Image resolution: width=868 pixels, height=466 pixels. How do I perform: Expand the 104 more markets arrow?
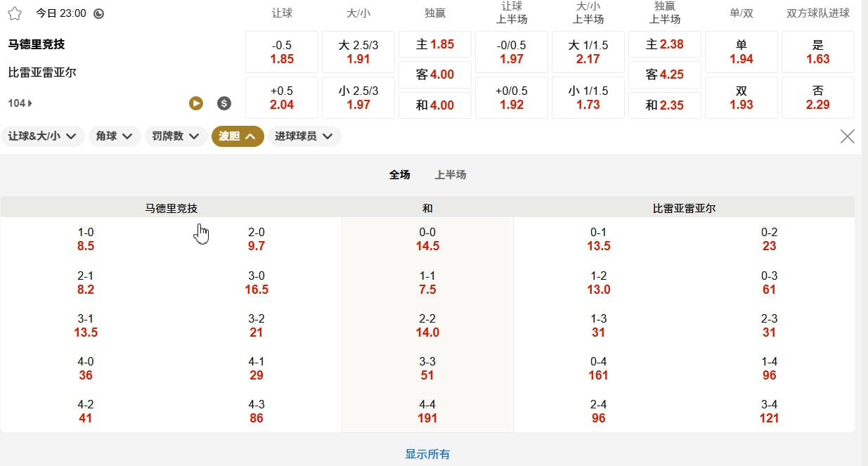(20, 103)
